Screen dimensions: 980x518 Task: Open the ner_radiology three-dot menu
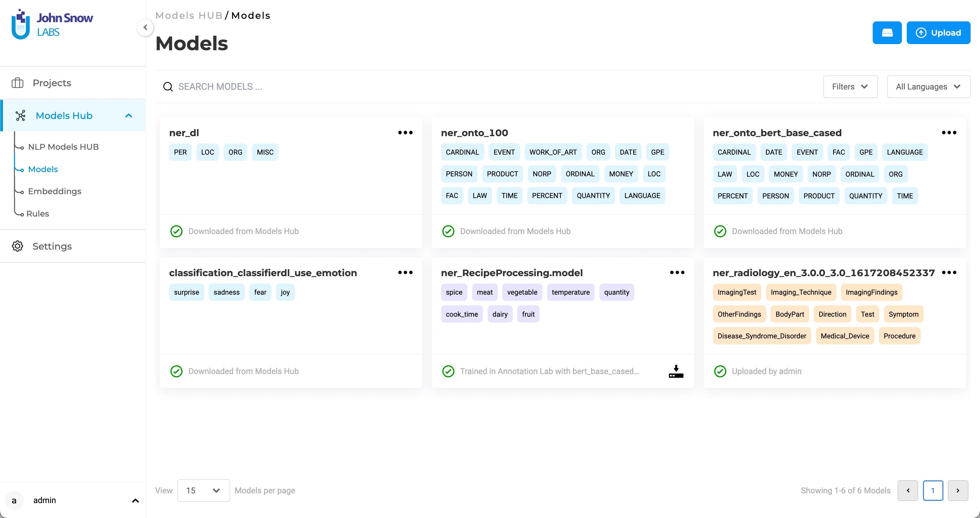[x=949, y=273]
